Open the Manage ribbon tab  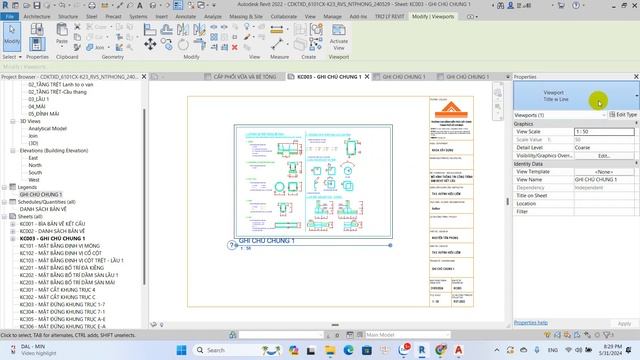(332, 16)
